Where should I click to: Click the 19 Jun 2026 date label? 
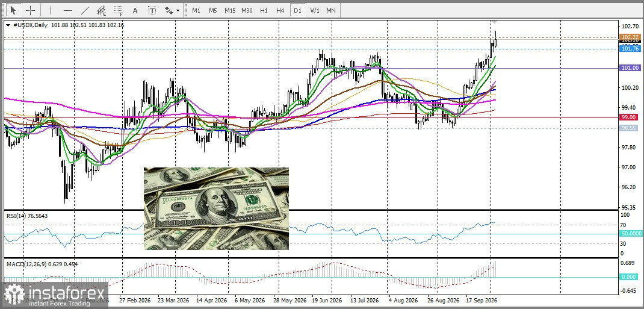(328, 300)
